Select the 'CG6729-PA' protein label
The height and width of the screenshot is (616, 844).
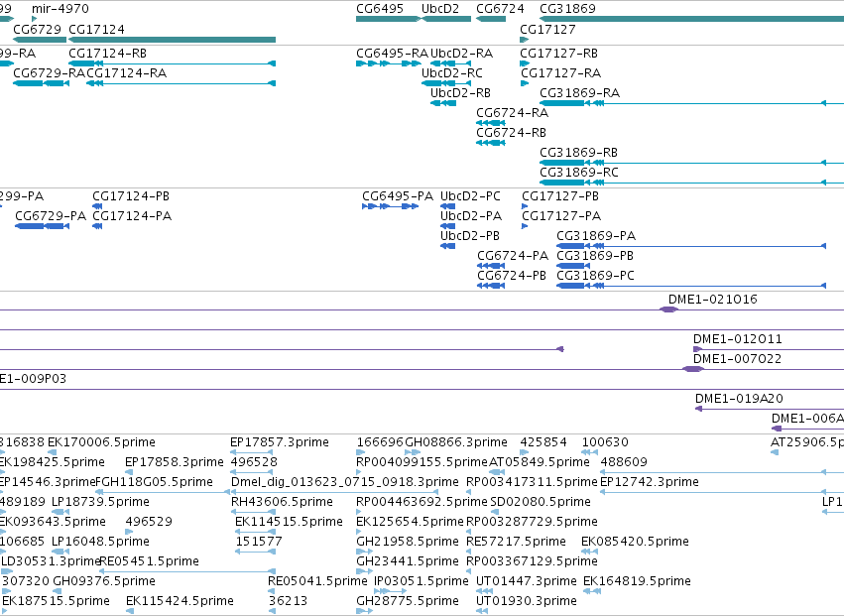coord(51,216)
